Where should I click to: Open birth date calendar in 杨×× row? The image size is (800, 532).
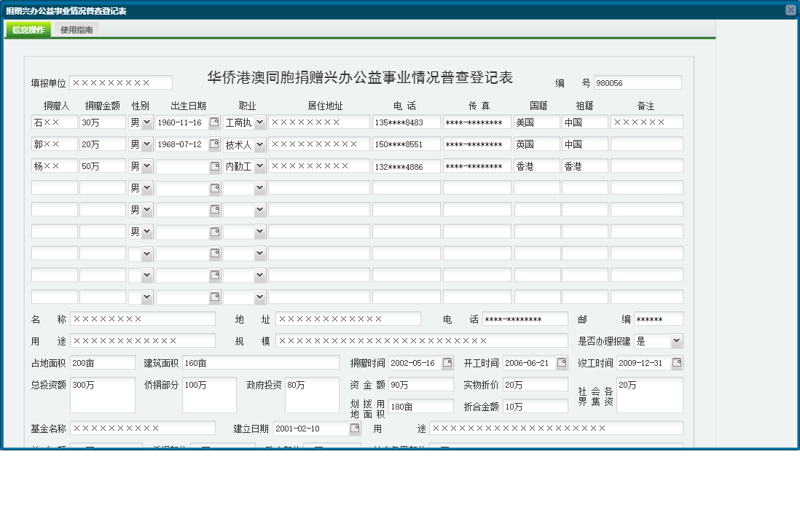(x=214, y=166)
